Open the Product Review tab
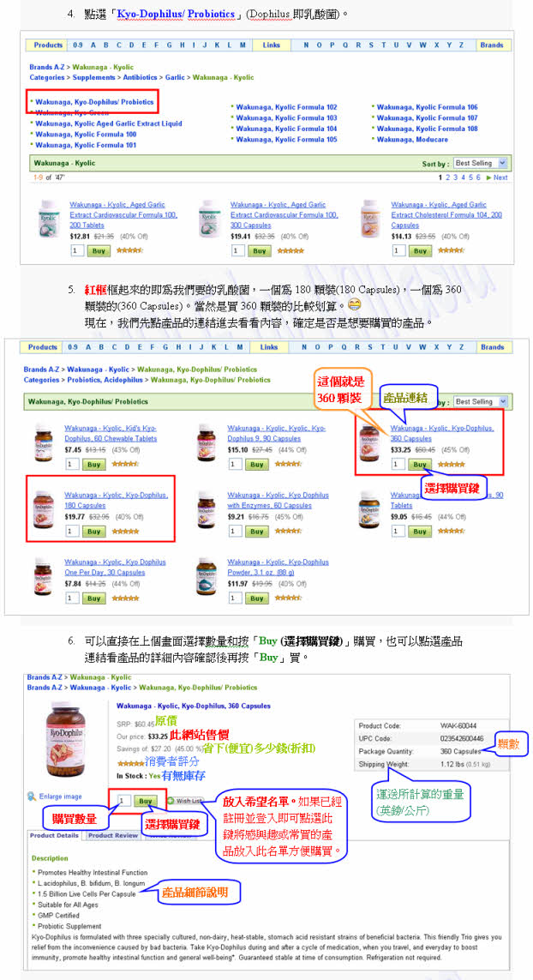The height and width of the screenshot is (980, 533). point(113,835)
